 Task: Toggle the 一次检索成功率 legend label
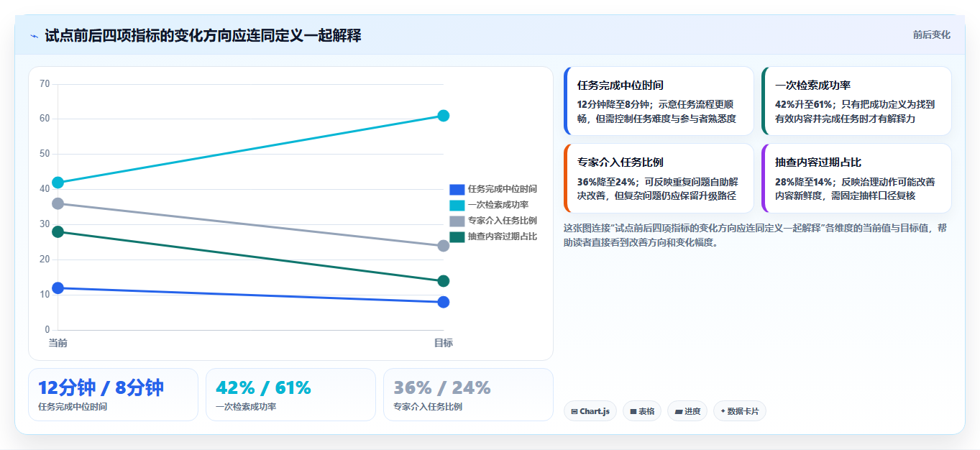498,205
